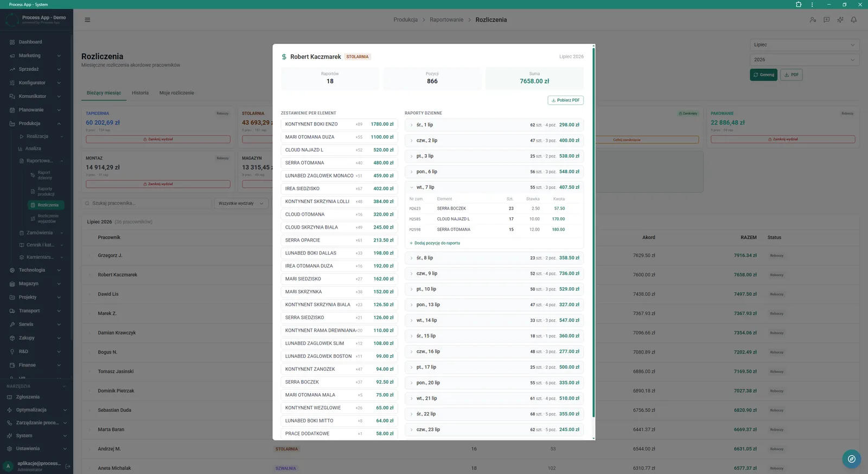The image size is (868, 474).
Task: Switch to the Bieżący miesiąc tab
Action: pos(104,93)
